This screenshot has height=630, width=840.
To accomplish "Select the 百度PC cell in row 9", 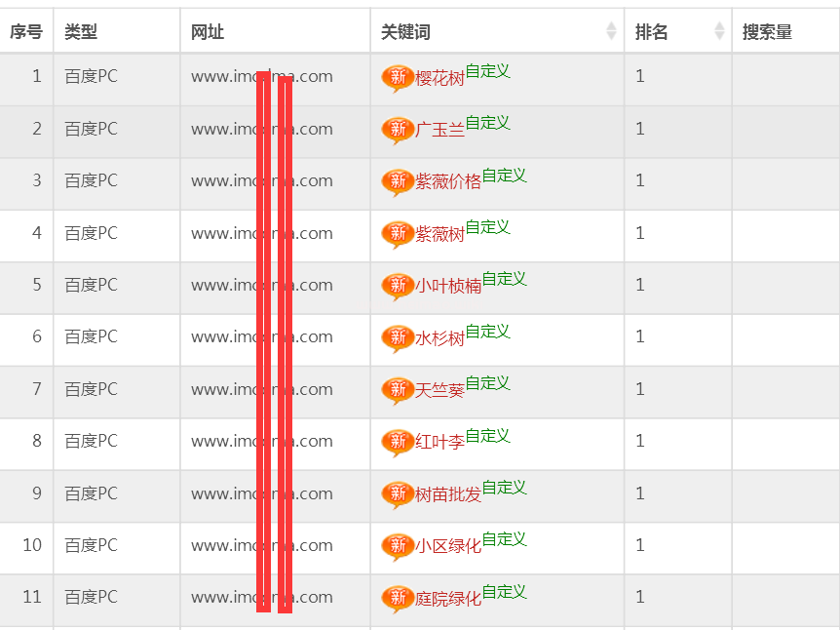I will click(x=91, y=493).
